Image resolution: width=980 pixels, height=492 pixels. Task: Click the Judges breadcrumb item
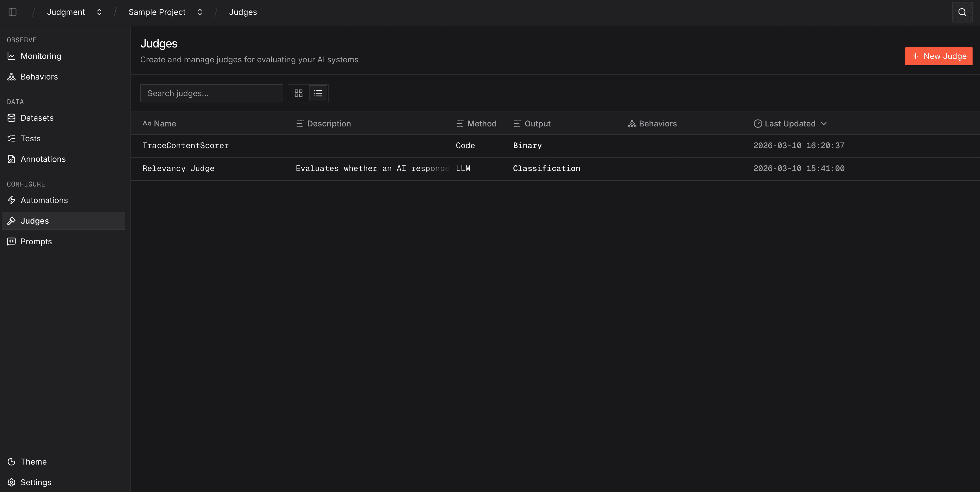(243, 12)
